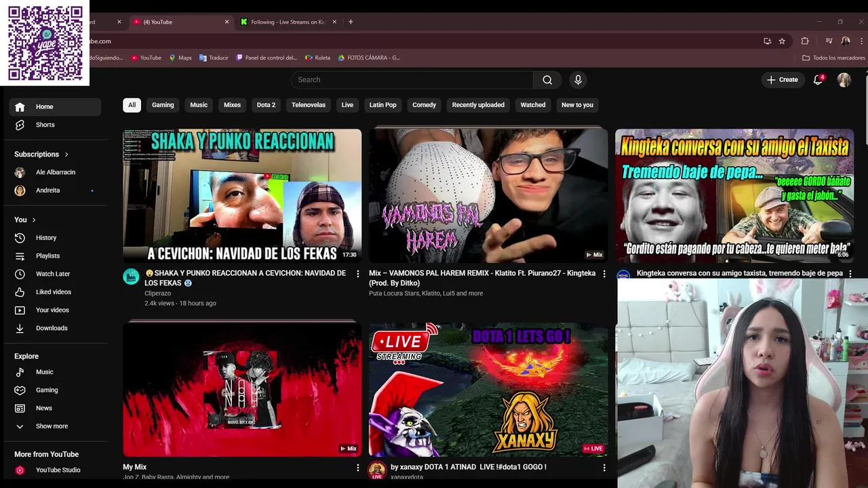Open YouTube bookmark in bookmarks bar
The height and width of the screenshot is (488, 868).
pyautogui.click(x=146, y=58)
